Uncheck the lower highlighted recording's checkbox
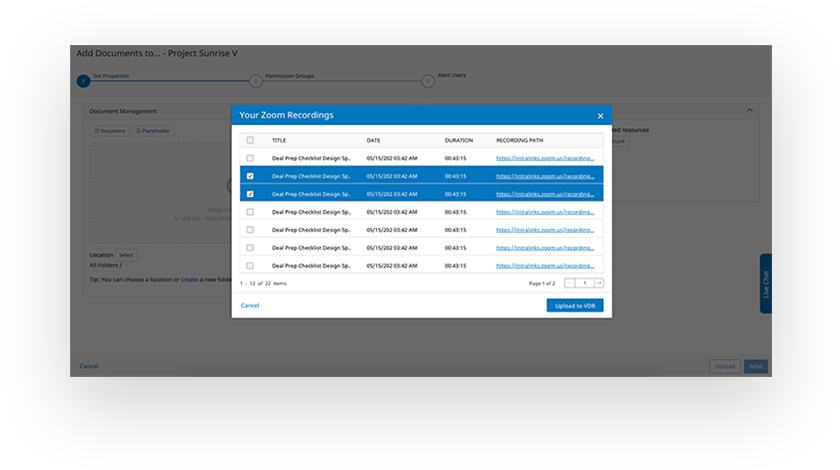This screenshot has height=470, width=840. point(250,194)
